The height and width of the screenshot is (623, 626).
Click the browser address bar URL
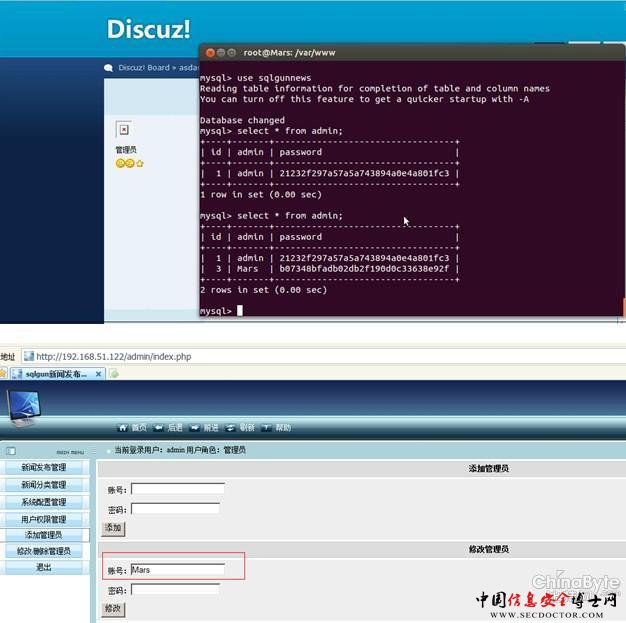(114, 357)
